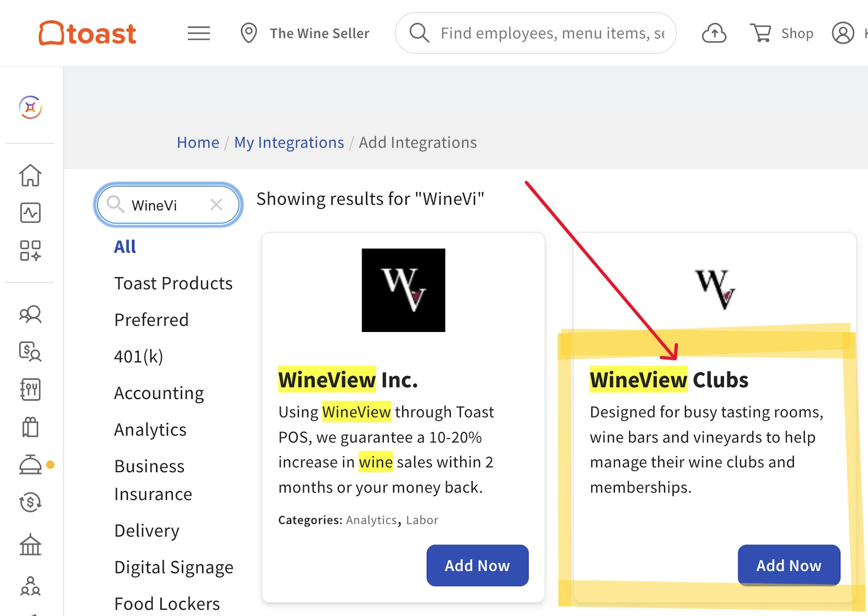Open the sidebar integrations grid icon

pyautogui.click(x=30, y=250)
